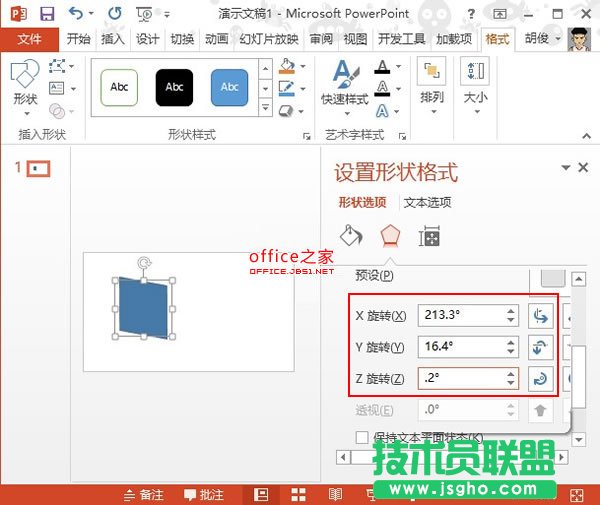Click the pane's vertical scrollbar up arrow

coord(579,280)
